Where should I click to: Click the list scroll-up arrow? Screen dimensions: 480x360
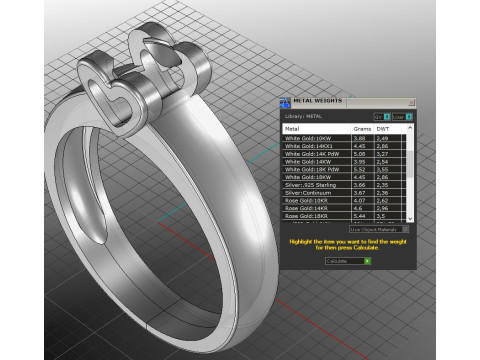[x=410, y=128]
